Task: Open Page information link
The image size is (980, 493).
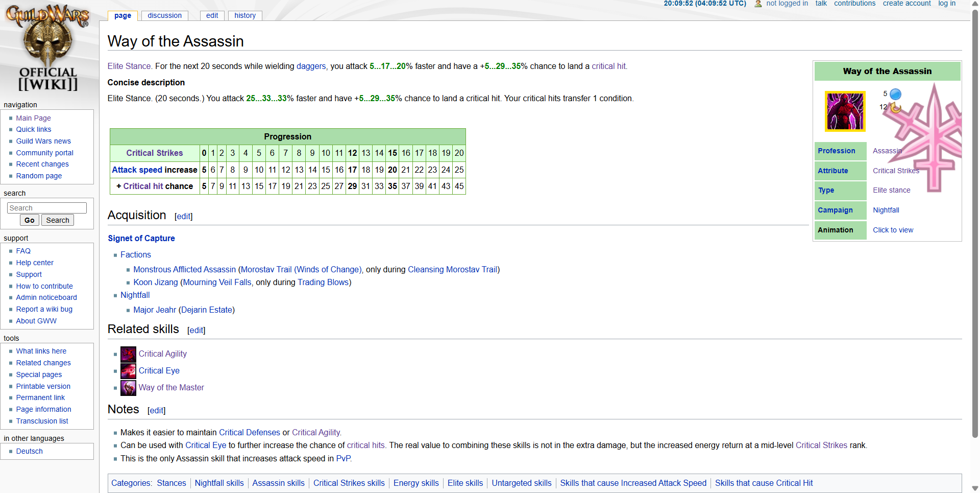Action: pos(43,410)
